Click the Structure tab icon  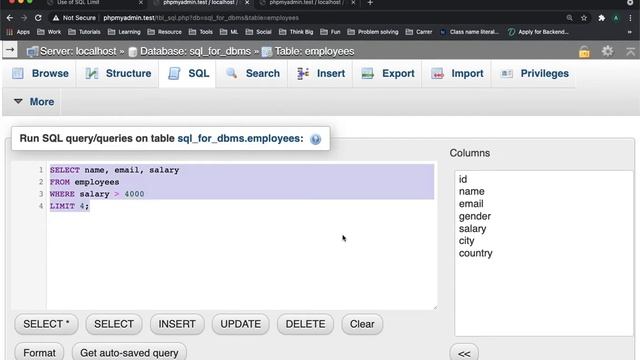[x=91, y=73]
